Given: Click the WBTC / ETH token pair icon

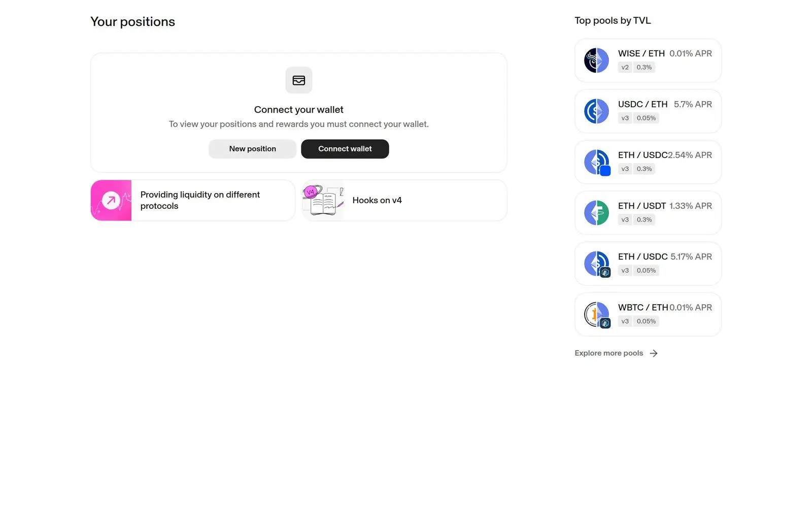Looking at the screenshot, I should [597, 315].
